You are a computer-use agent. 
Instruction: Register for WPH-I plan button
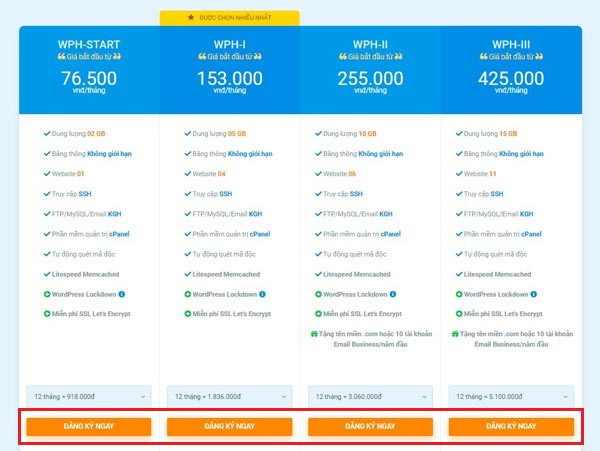[230, 427]
